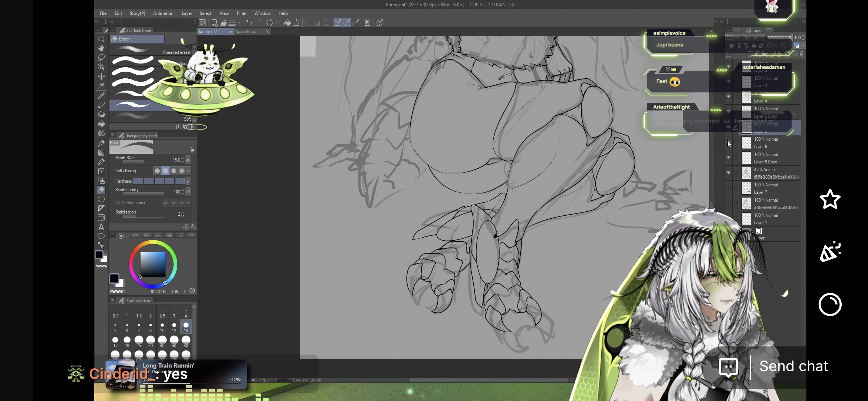Select the Text tool
The image size is (868, 401).
(x=101, y=227)
